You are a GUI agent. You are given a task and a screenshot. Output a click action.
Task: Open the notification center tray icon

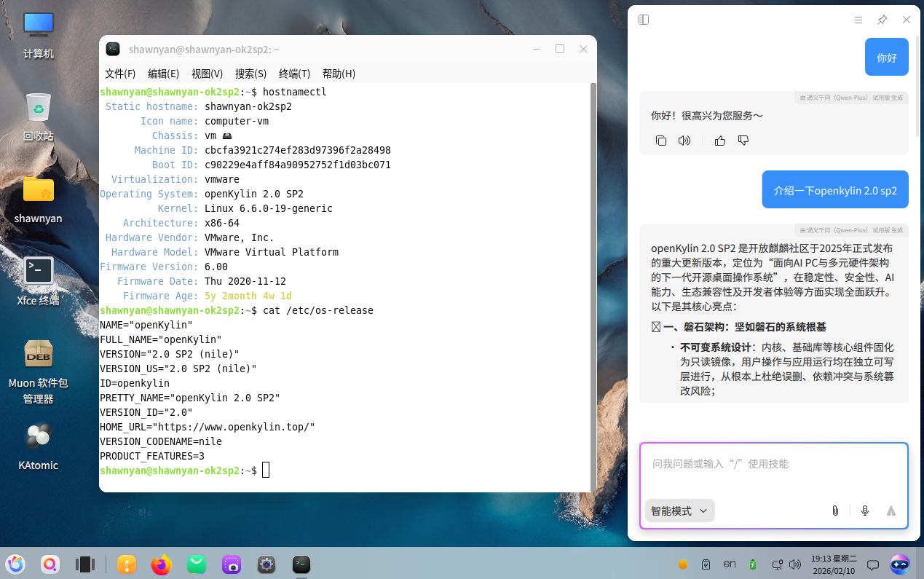[873, 564]
